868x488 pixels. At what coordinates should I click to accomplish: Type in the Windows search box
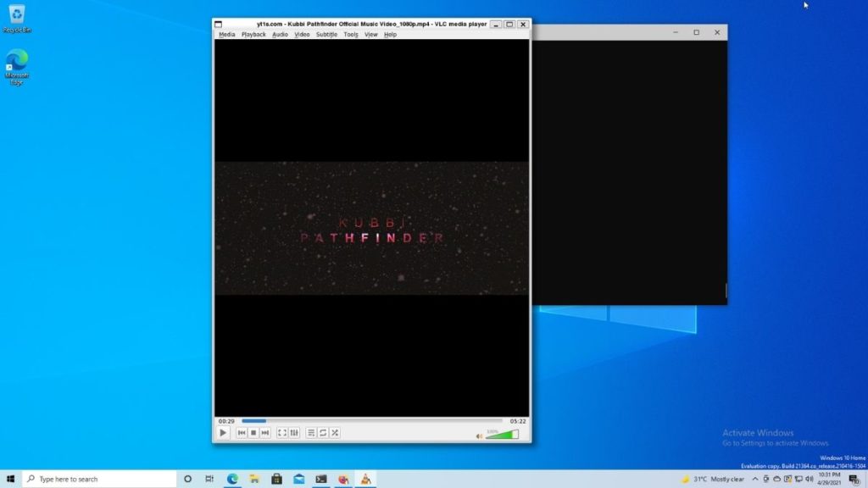point(93,478)
